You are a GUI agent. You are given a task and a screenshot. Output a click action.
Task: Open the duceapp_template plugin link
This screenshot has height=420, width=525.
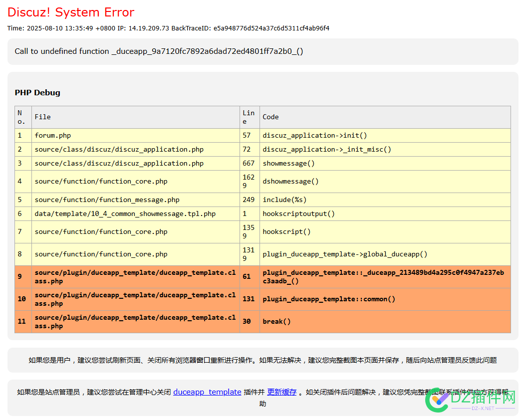[207, 392]
